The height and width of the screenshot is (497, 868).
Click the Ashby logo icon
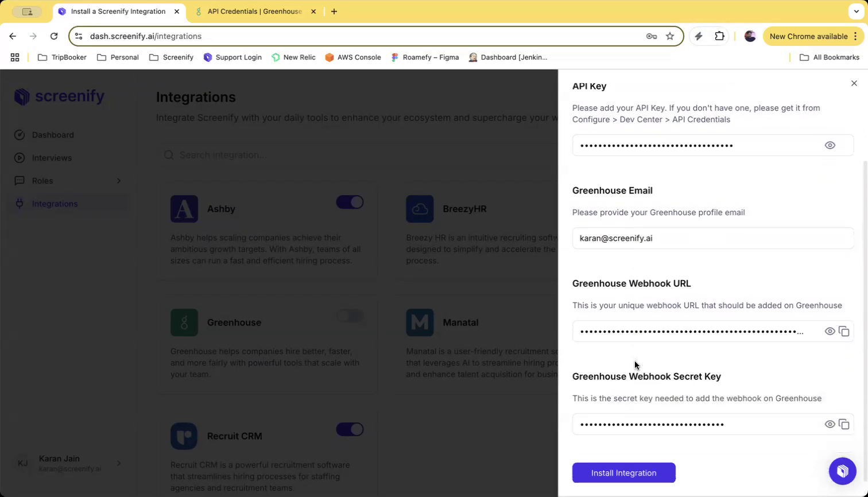pos(184,209)
